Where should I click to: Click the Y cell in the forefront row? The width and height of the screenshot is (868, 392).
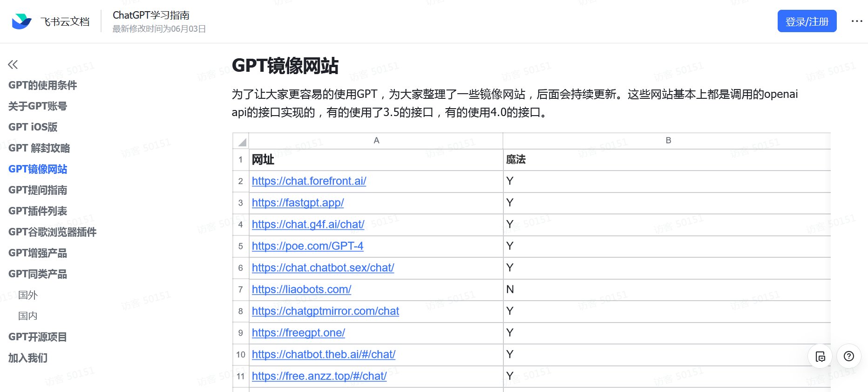pos(667,181)
